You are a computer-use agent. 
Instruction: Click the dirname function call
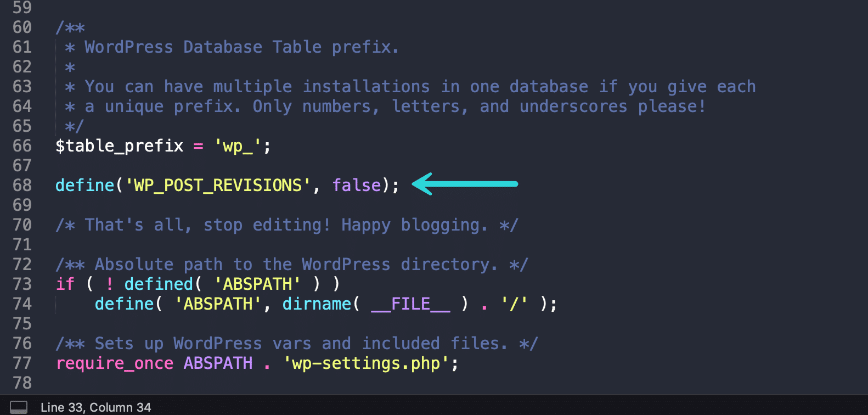click(317, 304)
